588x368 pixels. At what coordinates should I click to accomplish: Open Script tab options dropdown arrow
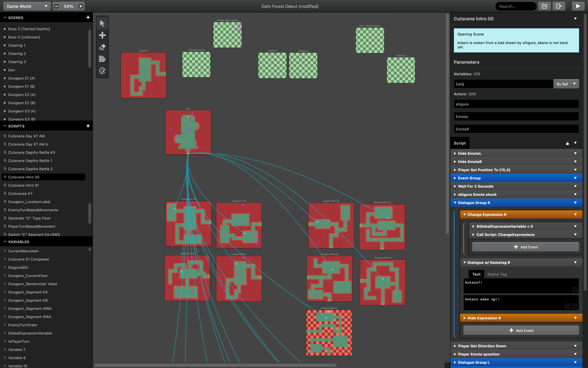[x=575, y=143]
